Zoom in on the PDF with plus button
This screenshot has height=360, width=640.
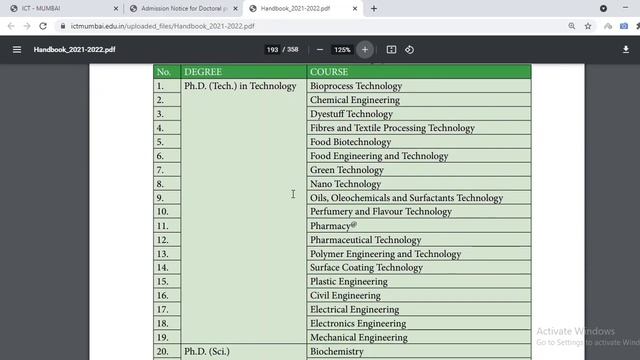click(x=365, y=50)
